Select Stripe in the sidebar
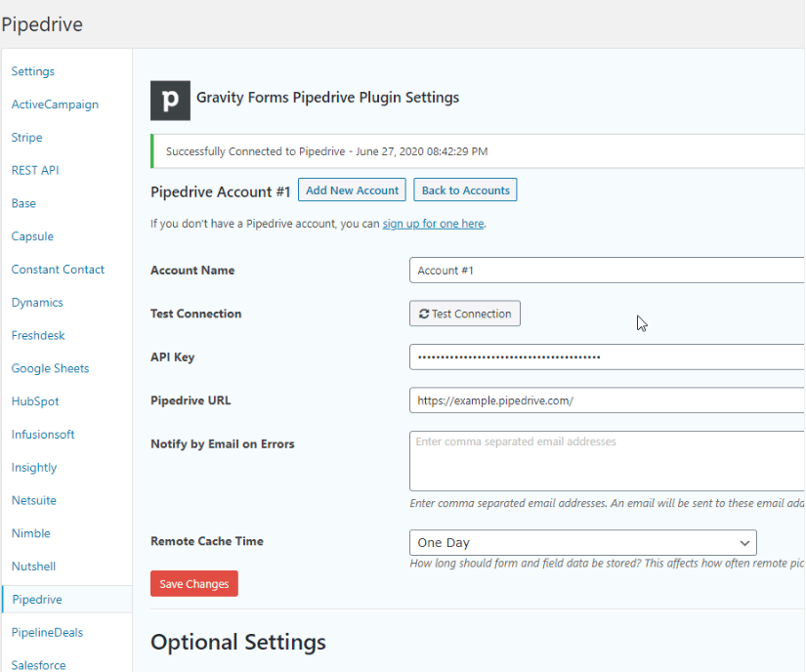The image size is (806, 672). 26,137
